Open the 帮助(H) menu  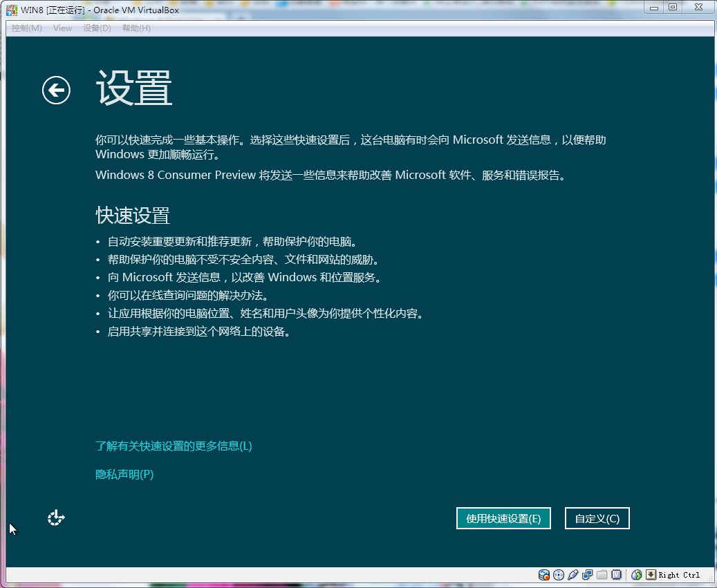tap(136, 28)
